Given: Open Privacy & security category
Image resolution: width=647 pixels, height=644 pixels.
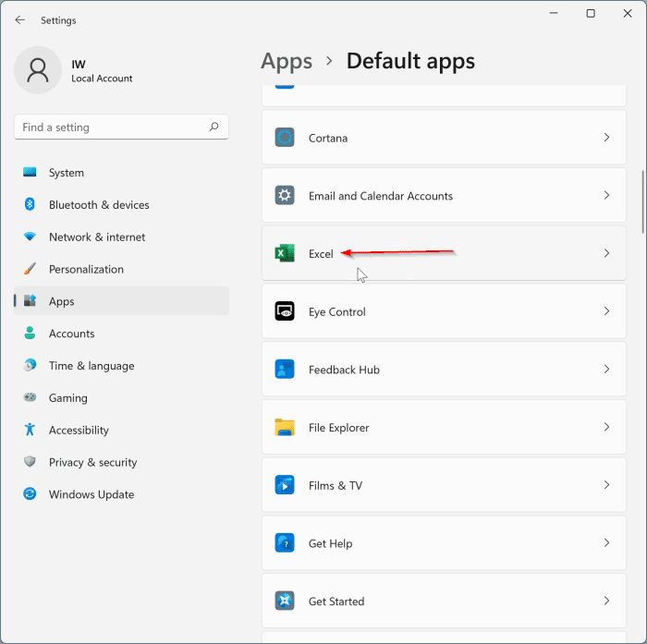Looking at the screenshot, I should (x=121, y=462).
